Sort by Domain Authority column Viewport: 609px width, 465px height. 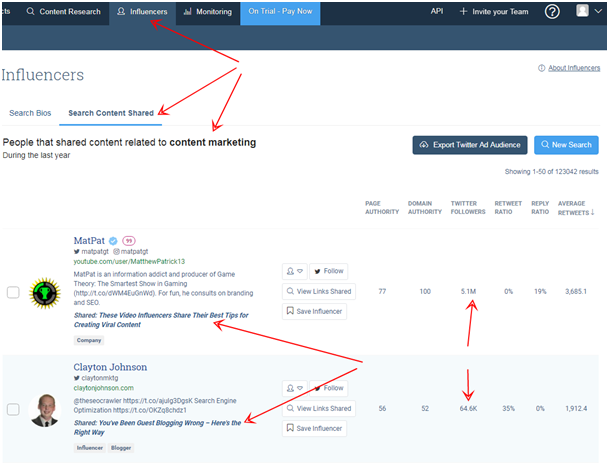425,207
